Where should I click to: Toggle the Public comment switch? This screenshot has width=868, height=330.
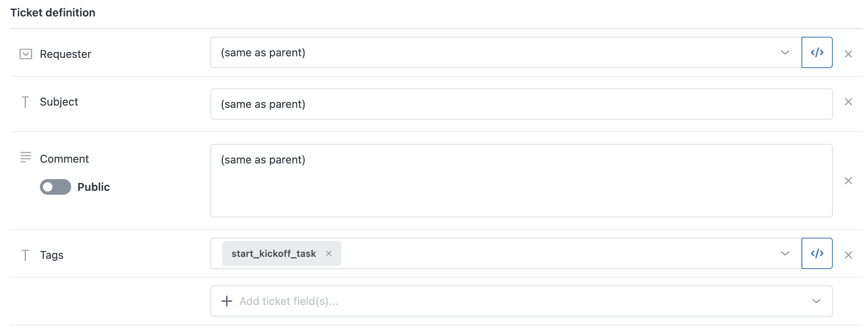pyautogui.click(x=56, y=187)
